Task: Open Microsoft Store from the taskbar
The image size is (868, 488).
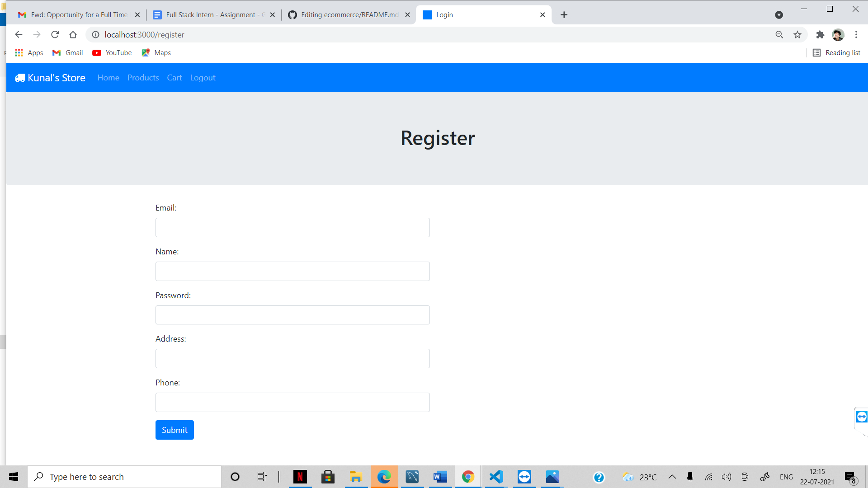Action: point(328,477)
